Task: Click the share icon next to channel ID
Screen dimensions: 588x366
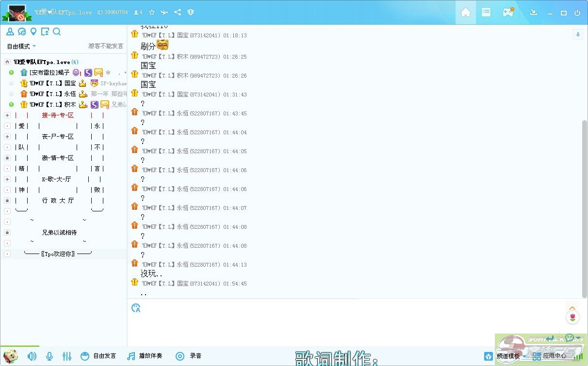Action: (178, 12)
